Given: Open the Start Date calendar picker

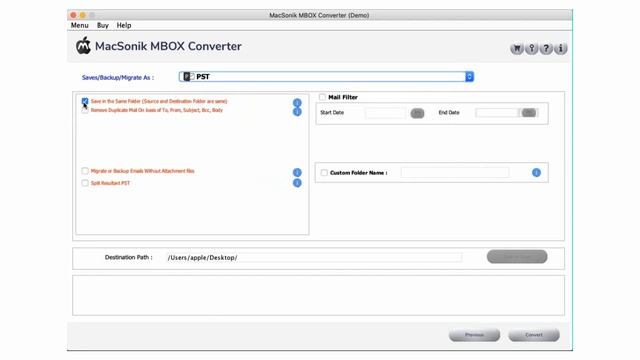Looking at the screenshot, I should 417,113.
